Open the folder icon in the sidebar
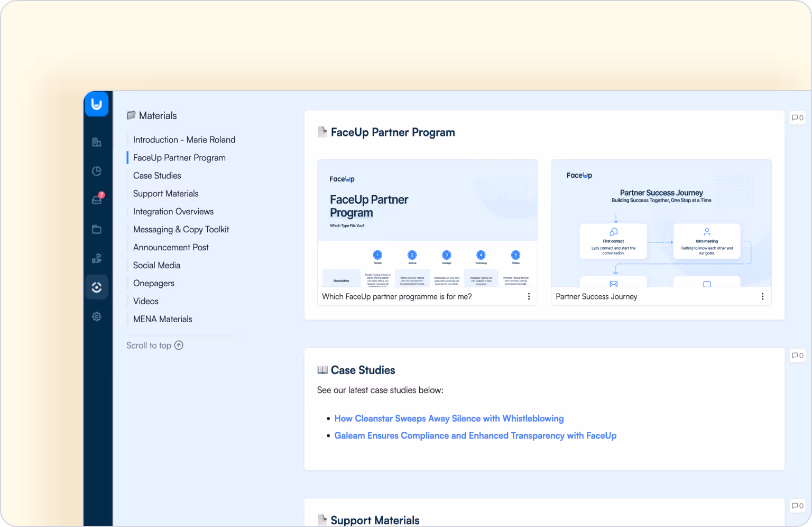Viewport: 812px width, 527px height. coord(97,229)
